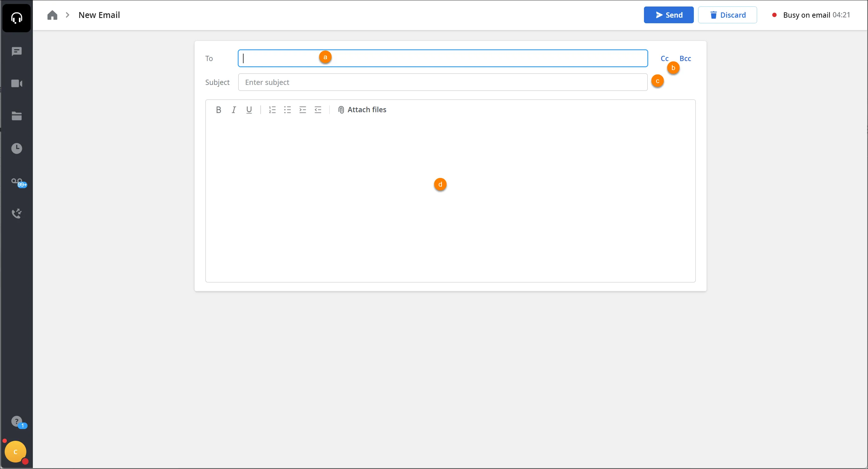The width and height of the screenshot is (868, 469).
Task: Insert a bulleted list
Action: coord(288,110)
